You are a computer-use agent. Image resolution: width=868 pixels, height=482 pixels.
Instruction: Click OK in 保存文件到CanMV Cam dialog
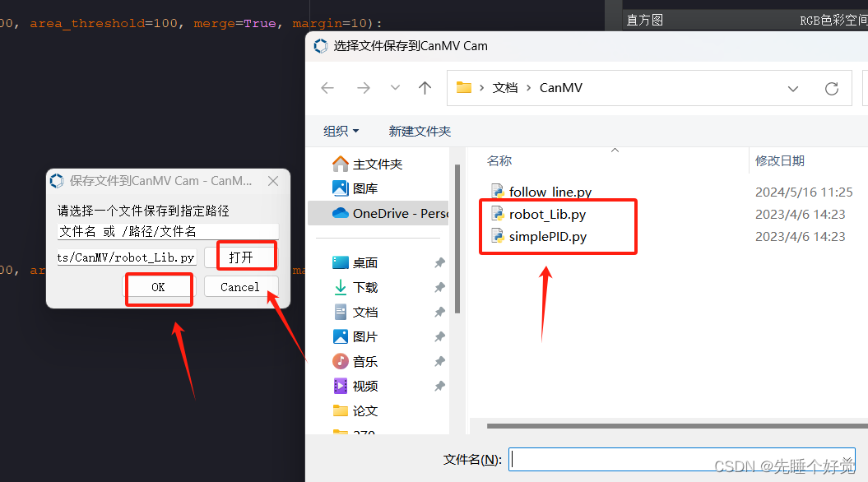pyautogui.click(x=158, y=287)
